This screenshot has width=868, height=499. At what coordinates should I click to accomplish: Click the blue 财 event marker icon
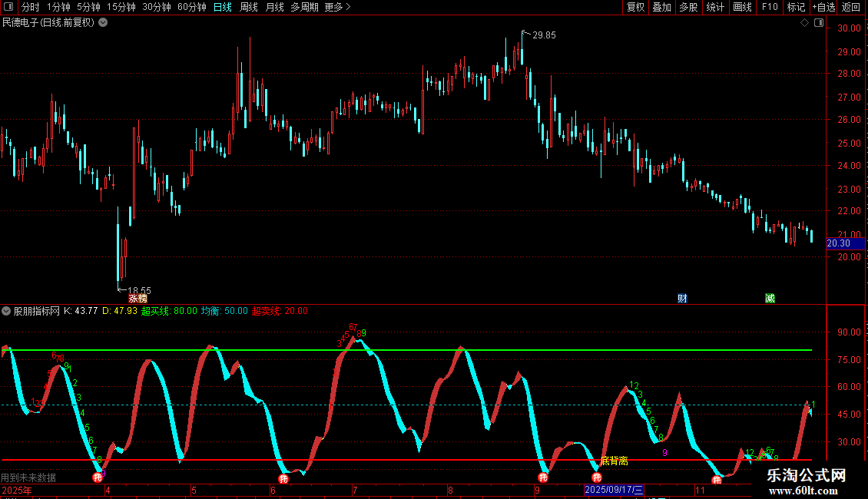681,298
